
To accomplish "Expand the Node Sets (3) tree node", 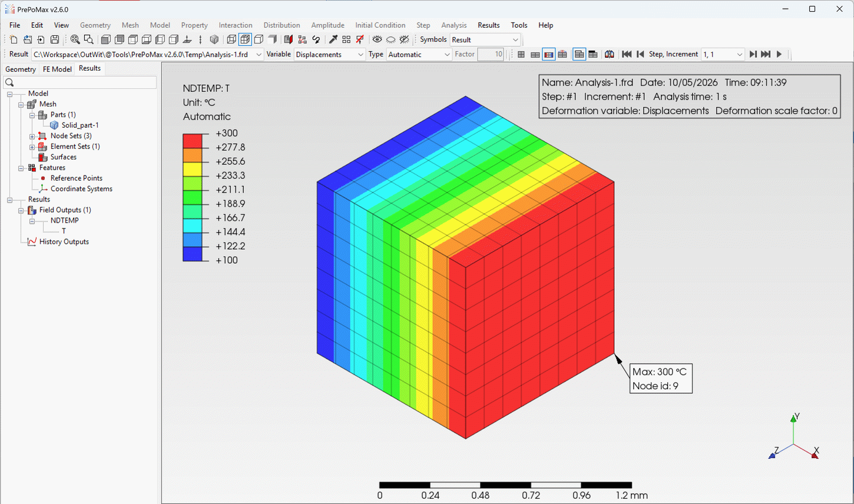I will tap(32, 136).
